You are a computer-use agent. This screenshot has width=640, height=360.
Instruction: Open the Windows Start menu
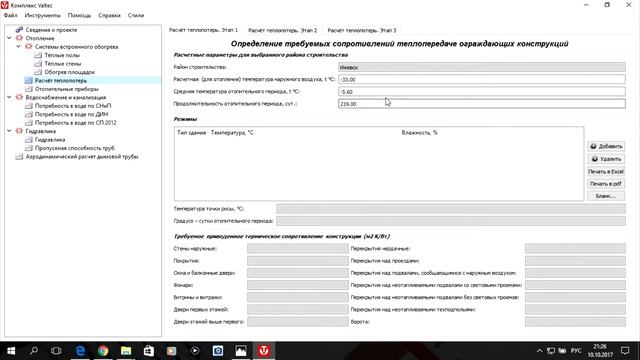11,351
